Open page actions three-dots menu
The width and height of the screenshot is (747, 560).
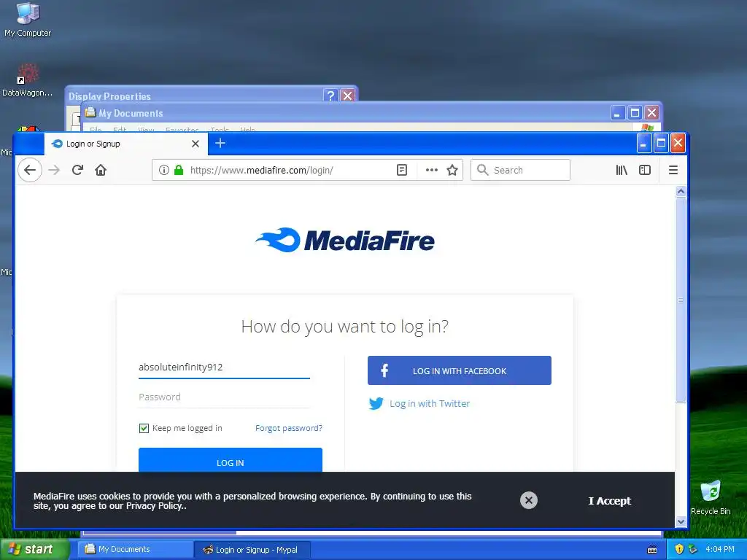[432, 170]
